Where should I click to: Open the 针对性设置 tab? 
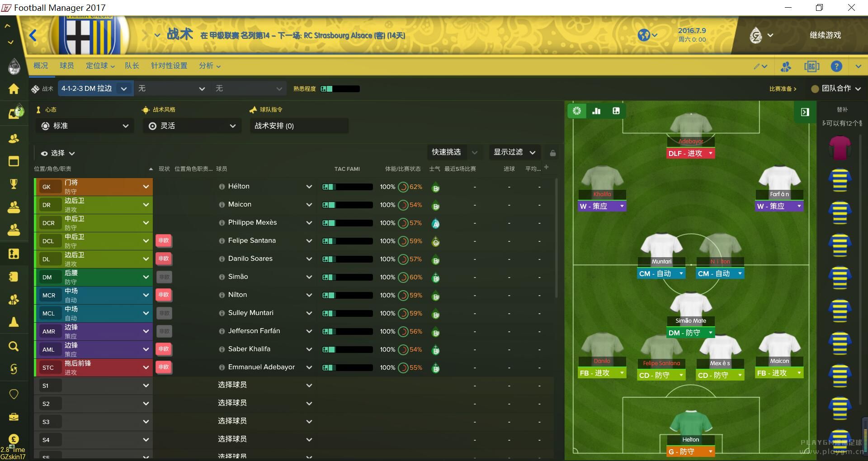tap(169, 66)
